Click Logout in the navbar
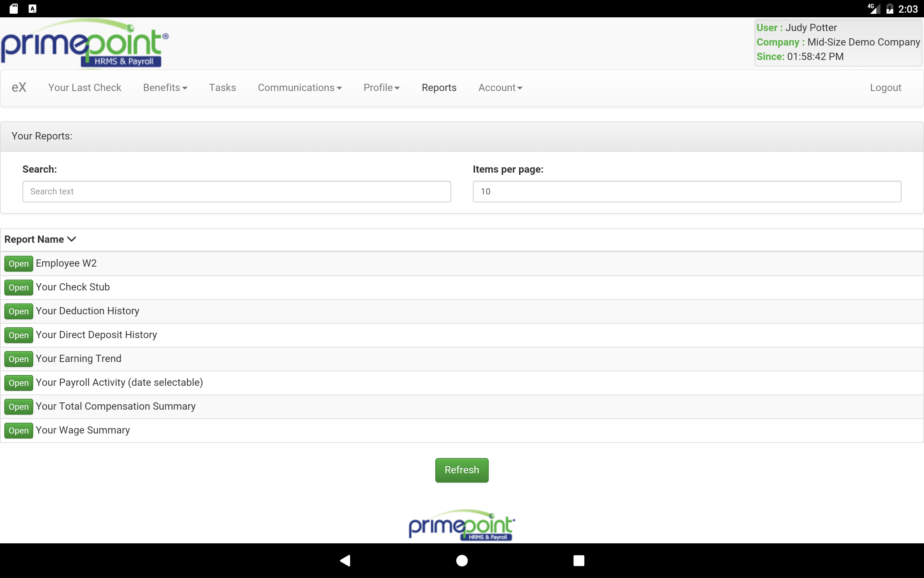 pyautogui.click(x=885, y=87)
